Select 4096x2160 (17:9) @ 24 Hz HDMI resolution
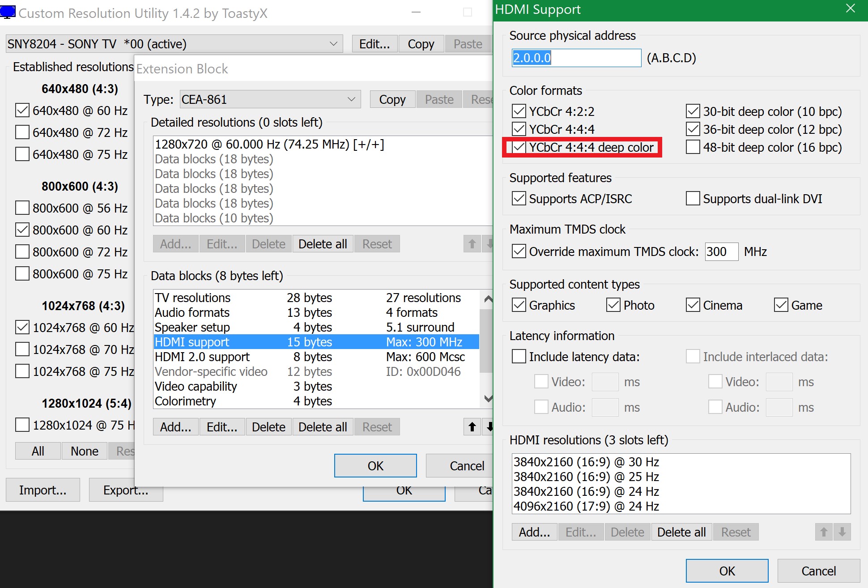This screenshot has height=588, width=868. pos(681,506)
